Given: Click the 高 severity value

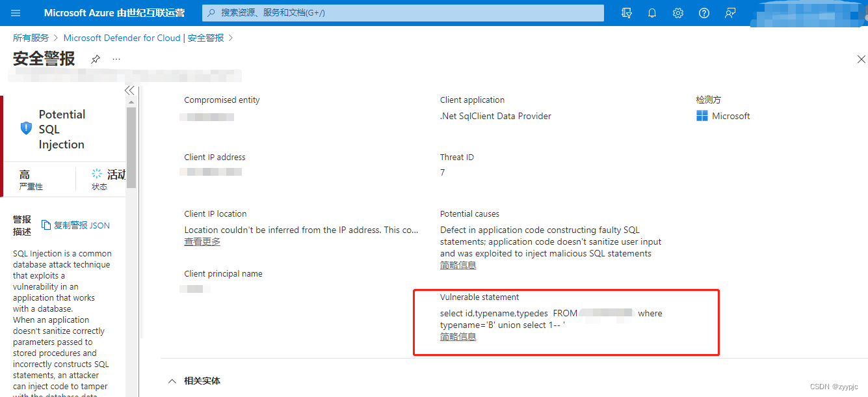Looking at the screenshot, I should point(25,174).
